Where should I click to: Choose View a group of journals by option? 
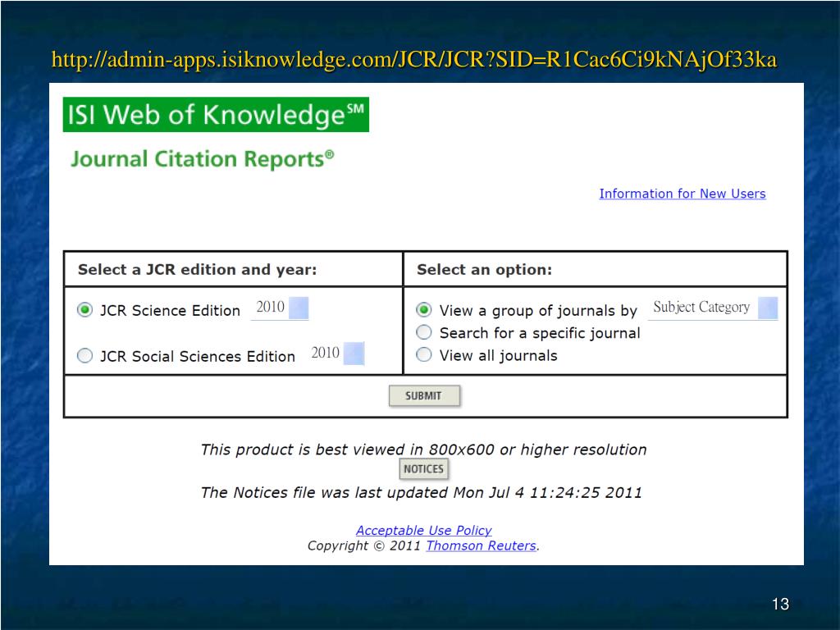point(424,309)
